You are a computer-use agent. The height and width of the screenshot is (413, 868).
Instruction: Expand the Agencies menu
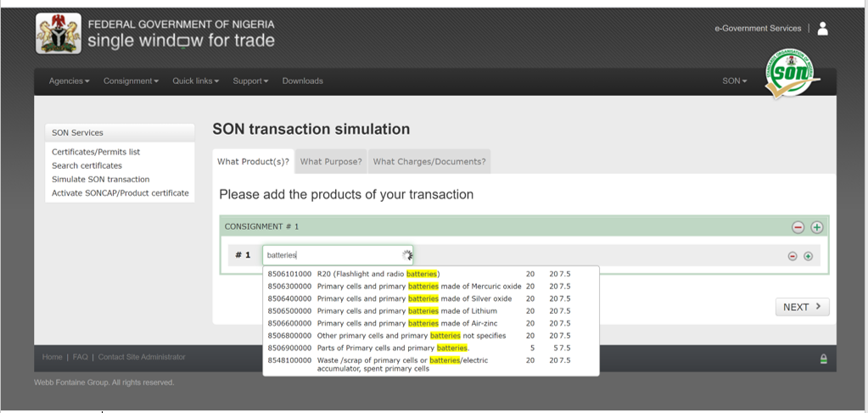coord(70,81)
